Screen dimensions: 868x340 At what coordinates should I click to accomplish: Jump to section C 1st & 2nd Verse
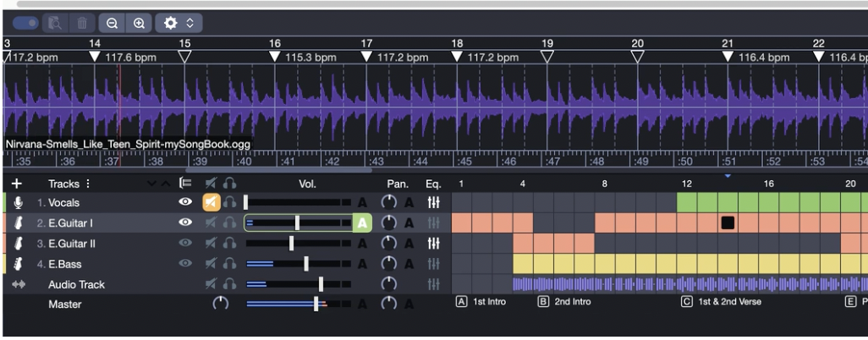point(722,302)
